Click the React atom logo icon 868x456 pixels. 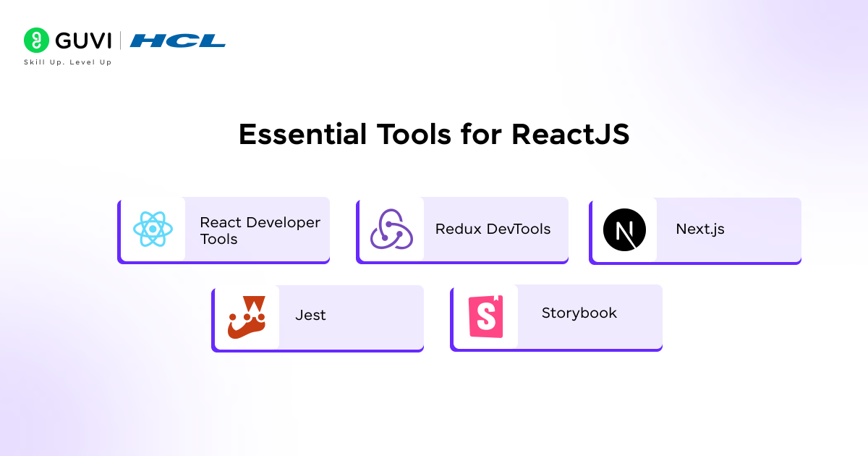[x=153, y=229]
